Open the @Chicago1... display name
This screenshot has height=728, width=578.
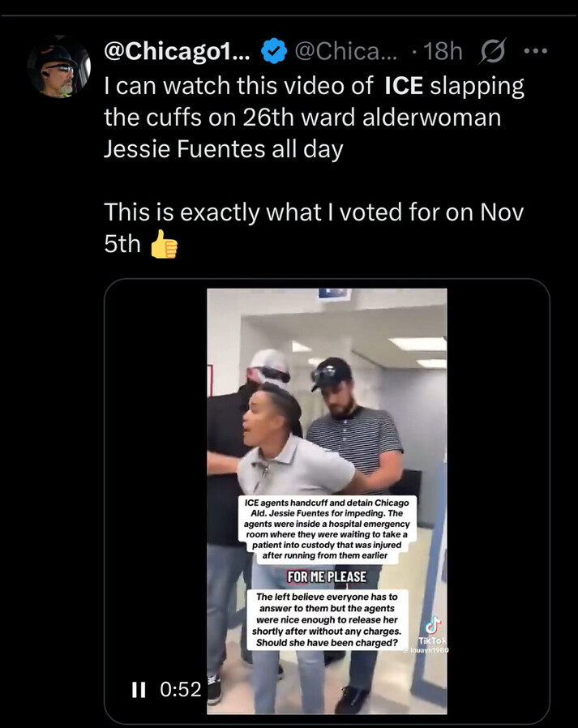click(178, 50)
